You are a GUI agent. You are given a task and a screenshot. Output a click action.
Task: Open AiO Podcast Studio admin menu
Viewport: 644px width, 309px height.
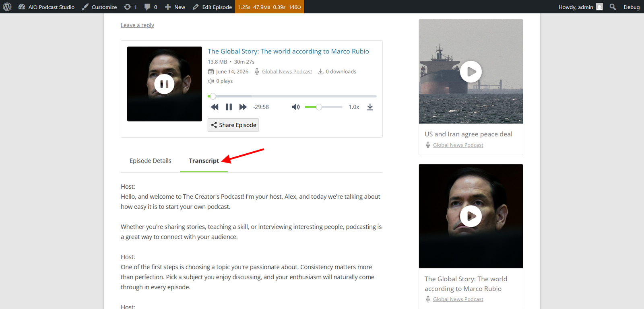click(x=46, y=7)
